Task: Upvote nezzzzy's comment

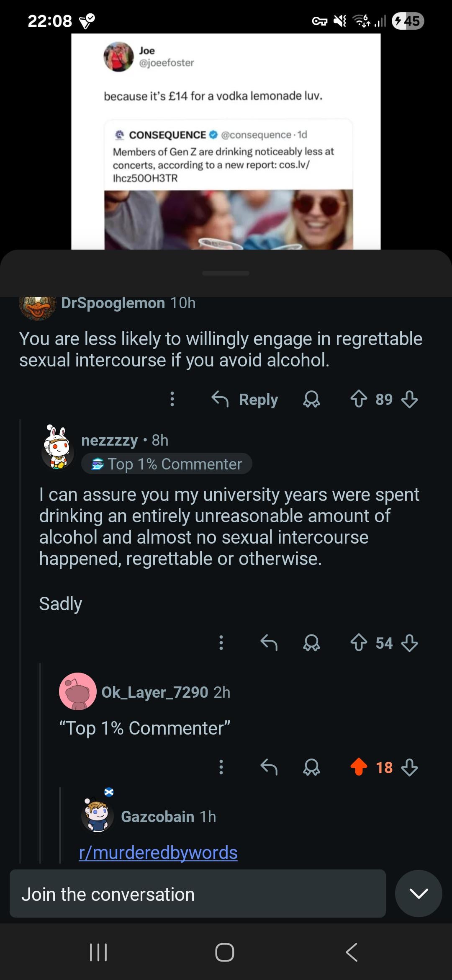Action: [359, 642]
